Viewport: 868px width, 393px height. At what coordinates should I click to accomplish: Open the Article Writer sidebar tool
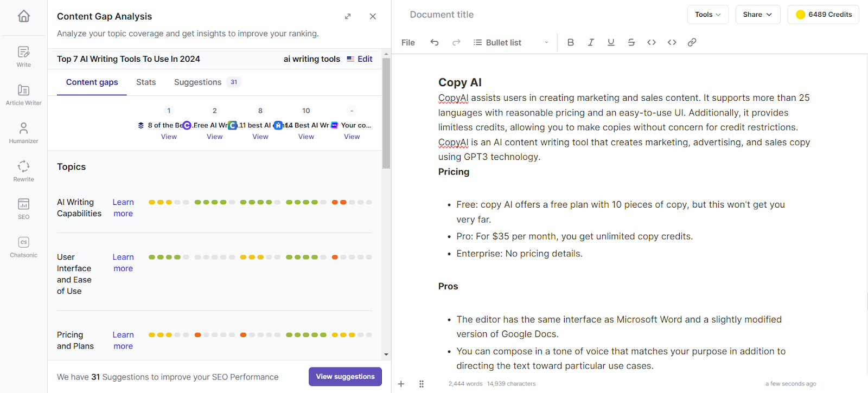[23, 95]
